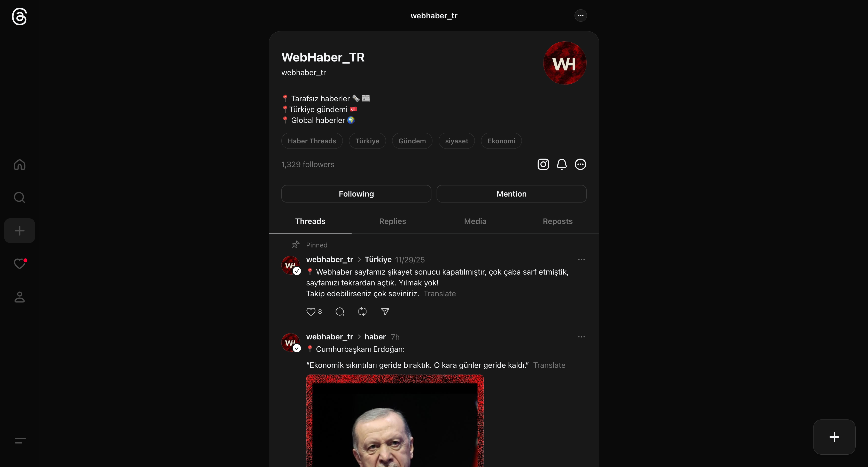Open the Search icon in sidebar
This screenshot has width=868, height=467.
point(20,197)
